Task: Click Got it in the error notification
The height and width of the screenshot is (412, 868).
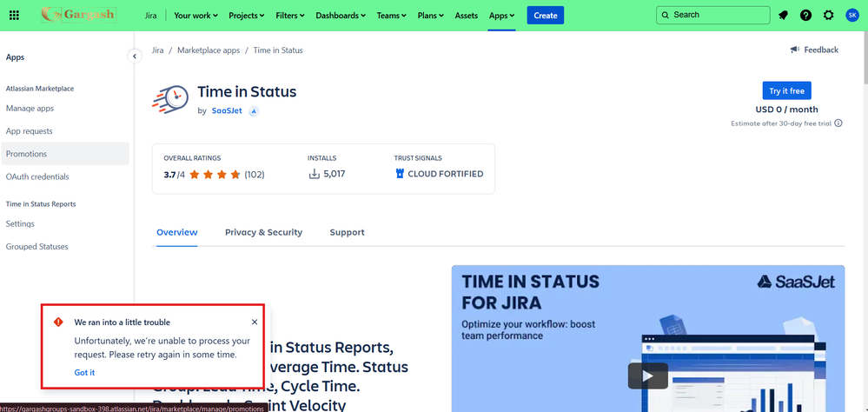Action: point(84,373)
